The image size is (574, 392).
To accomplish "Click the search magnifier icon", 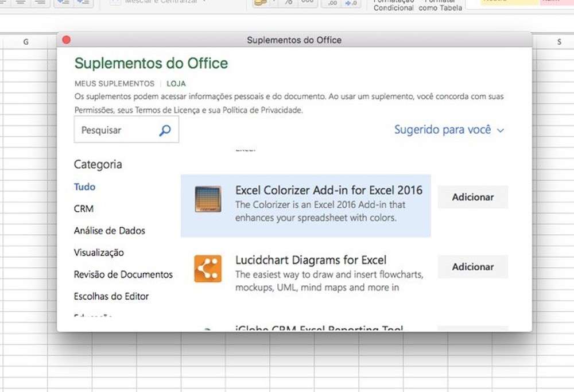I will pos(165,130).
